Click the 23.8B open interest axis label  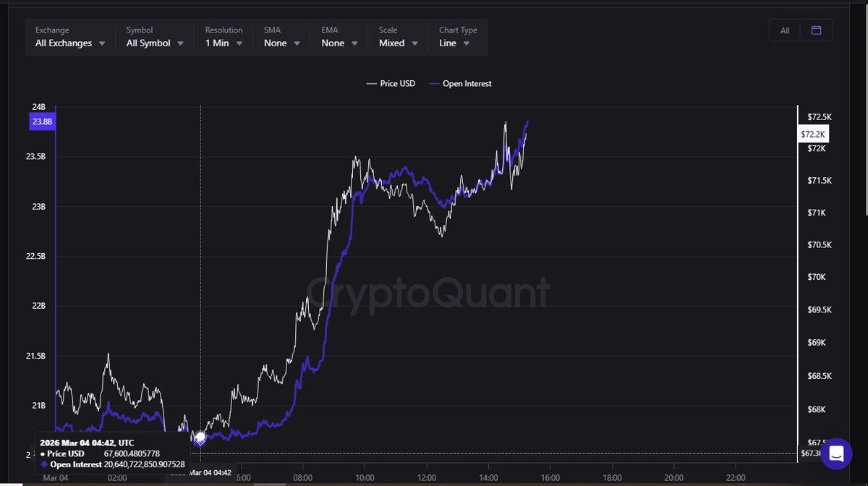(42, 122)
